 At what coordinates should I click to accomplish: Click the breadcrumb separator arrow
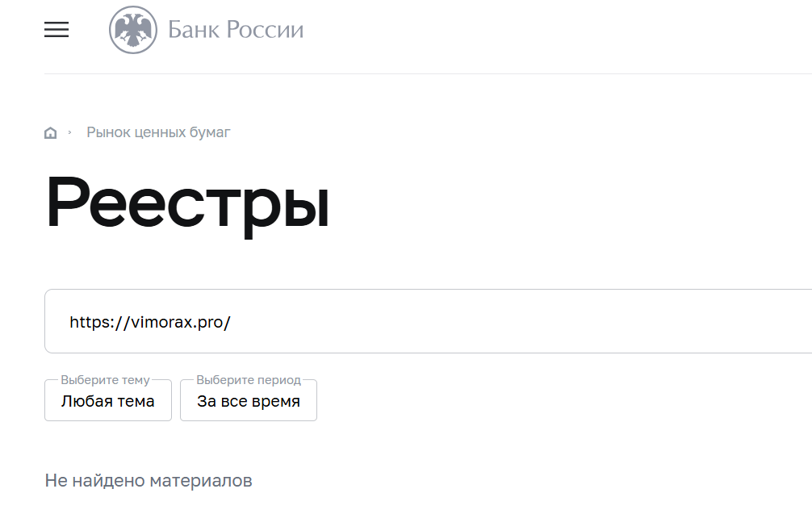pos(70,132)
